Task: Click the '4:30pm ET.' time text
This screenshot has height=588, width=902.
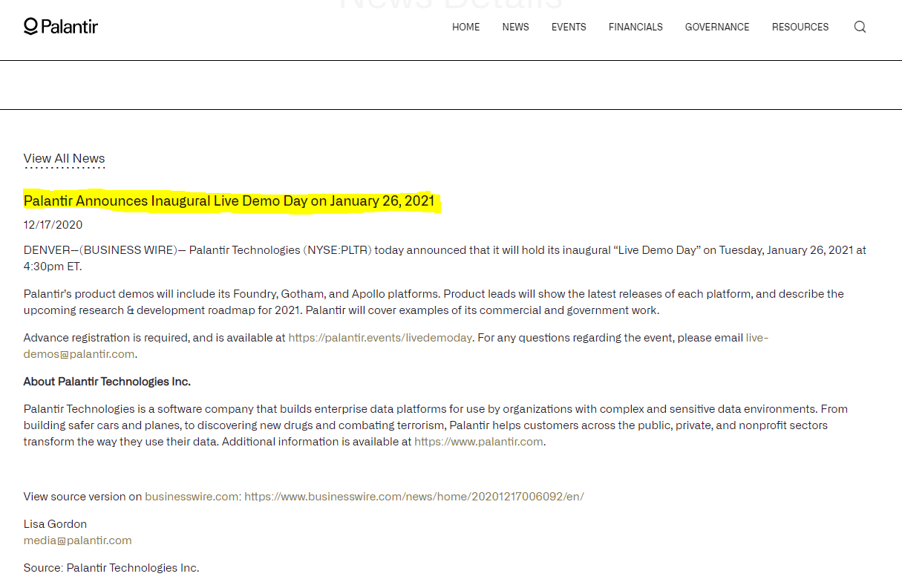Action: (53, 266)
